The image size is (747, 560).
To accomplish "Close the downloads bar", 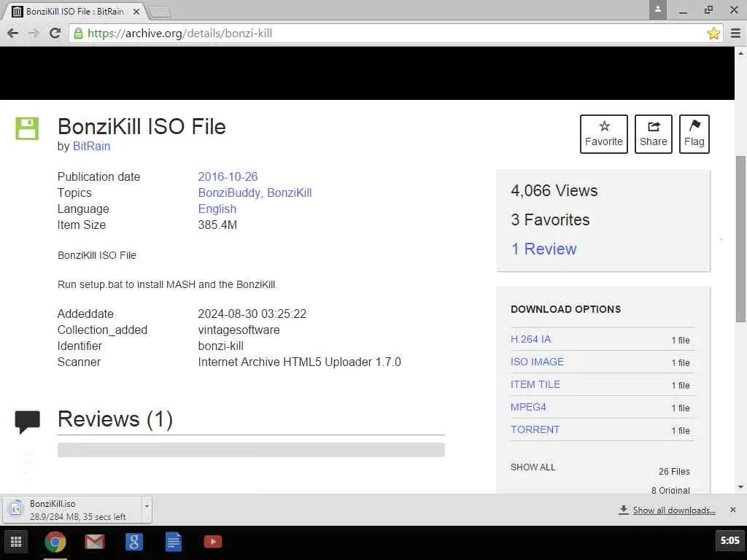I will tap(732, 510).
